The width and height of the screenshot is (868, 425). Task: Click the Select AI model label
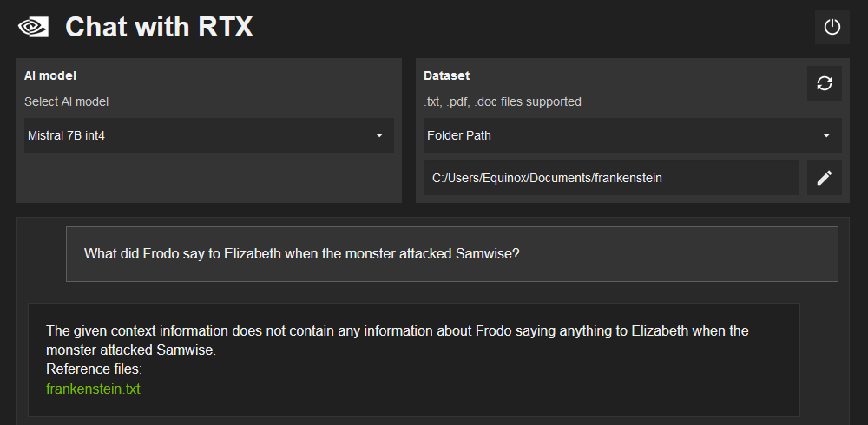[66, 101]
